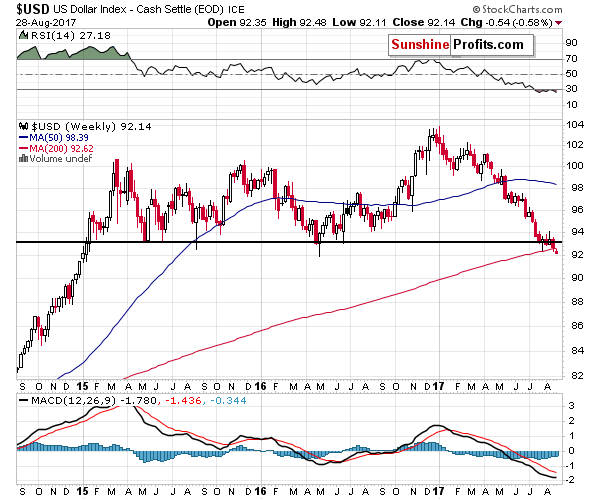The width and height of the screenshot is (600, 500).
Task: Click the red down-triangle change indicator
Action: [x=559, y=23]
